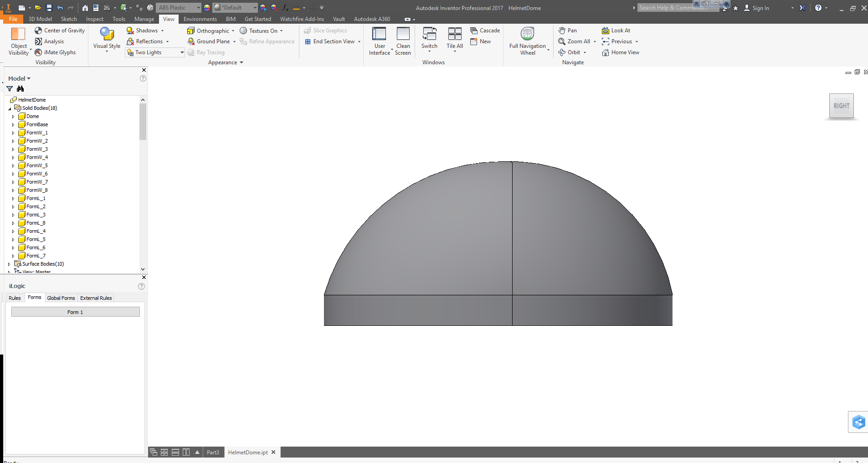
Task: Click the RIGHT face of the ViewCube
Action: [841, 106]
